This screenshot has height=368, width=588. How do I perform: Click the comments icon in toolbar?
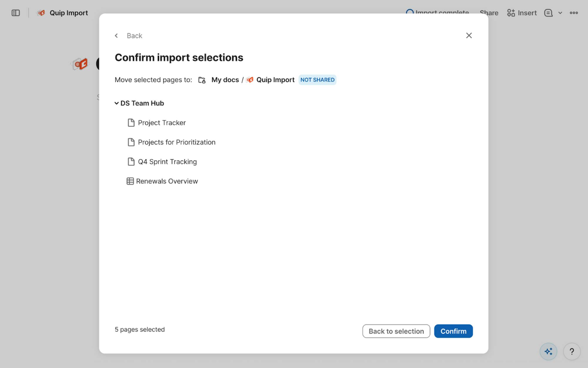(548, 13)
